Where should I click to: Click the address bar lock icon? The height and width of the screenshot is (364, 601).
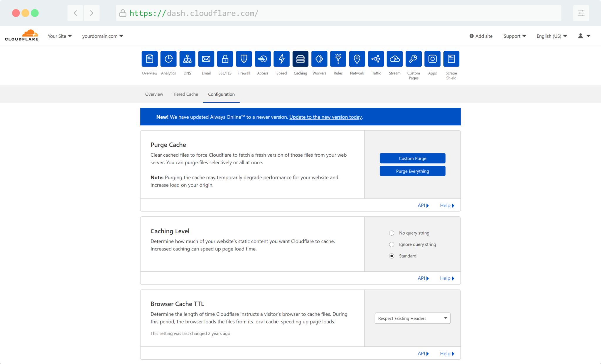pyautogui.click(x=123, y=13)
